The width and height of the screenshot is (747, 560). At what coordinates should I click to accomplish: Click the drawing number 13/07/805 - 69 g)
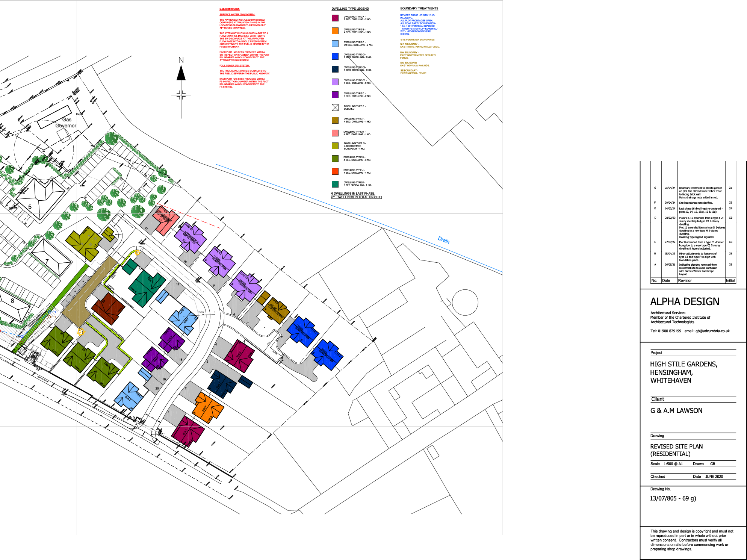(x=673, y=498)
